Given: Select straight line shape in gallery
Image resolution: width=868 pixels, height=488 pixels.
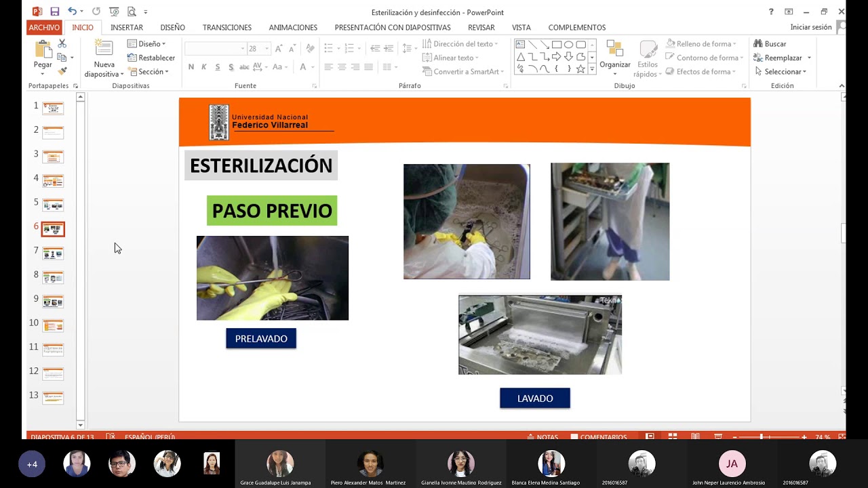Looking at the screenshot, I should click(532, 45).
